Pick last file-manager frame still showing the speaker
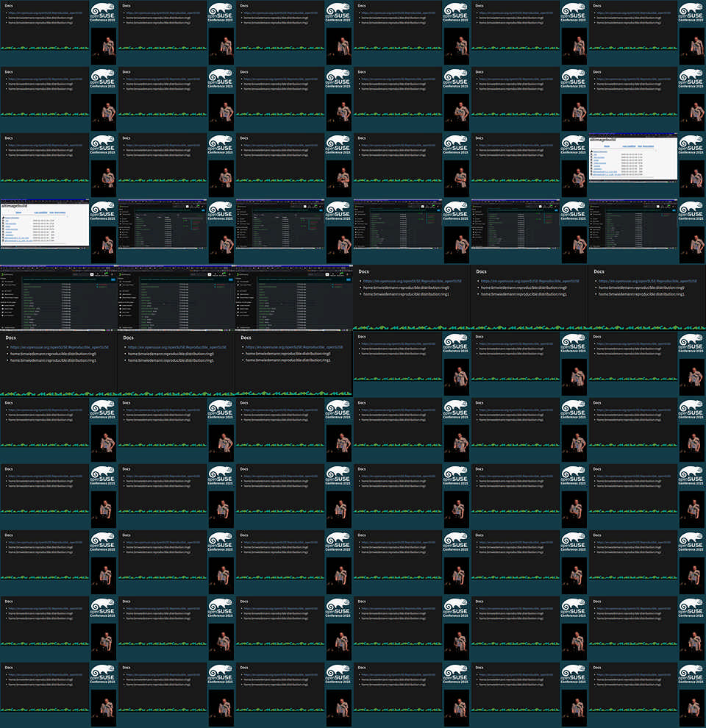706x728 pixels. 647,232
